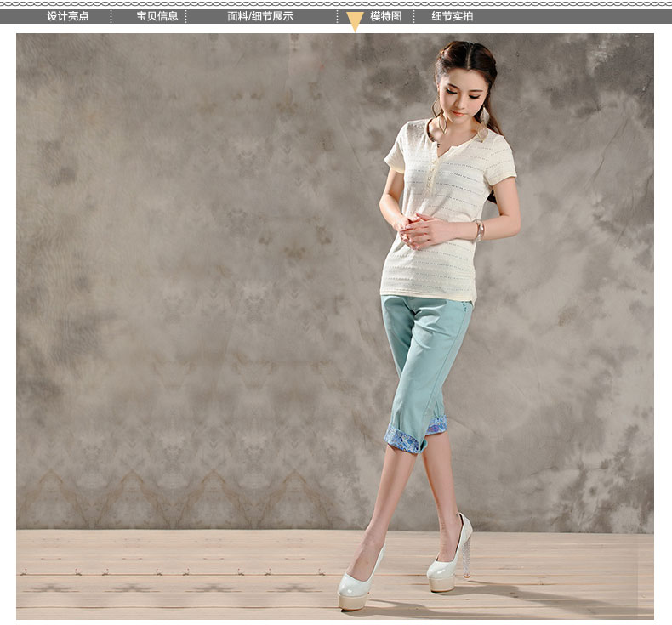
Task: Open the 细节实拍 tab
Action: coord(452,16)
